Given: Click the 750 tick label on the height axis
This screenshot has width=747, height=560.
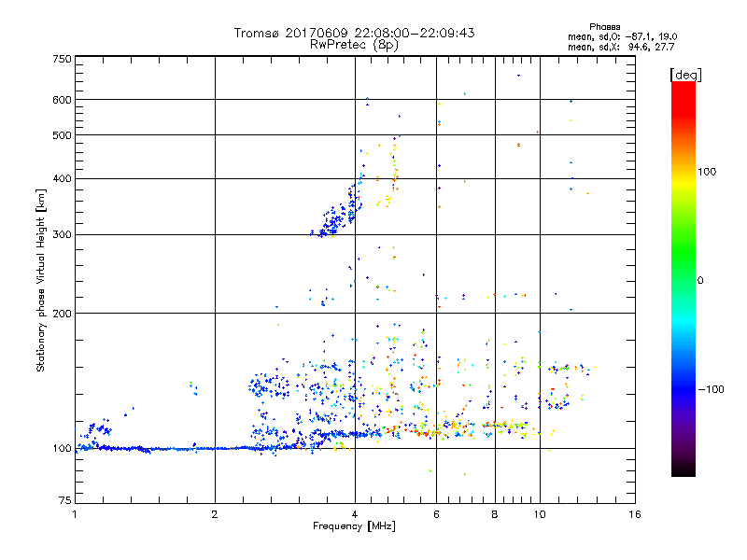Looking at the screenshot, I should click(62, 59).
